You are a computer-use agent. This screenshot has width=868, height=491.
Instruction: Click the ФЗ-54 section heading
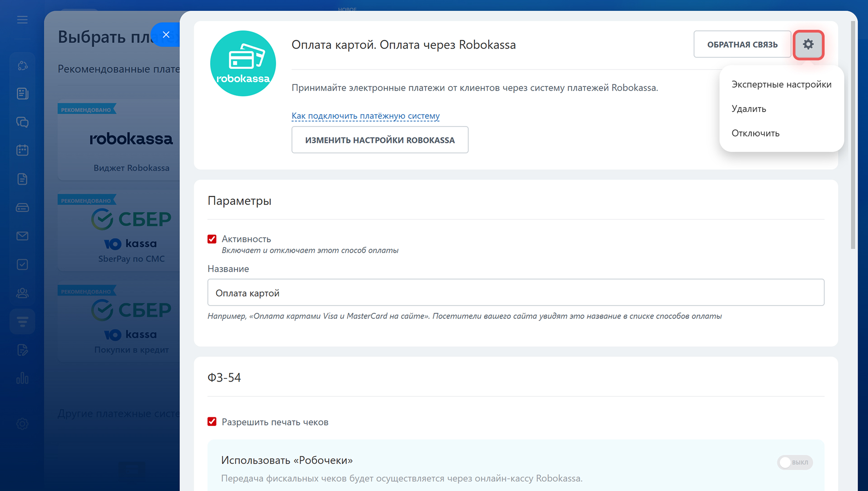(x=224, y=378)
